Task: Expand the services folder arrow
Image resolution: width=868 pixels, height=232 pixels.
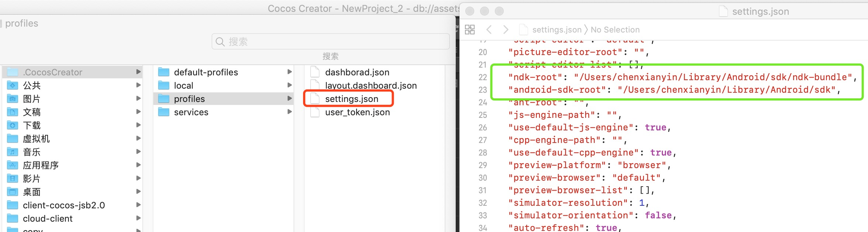Action: point(289,112)
